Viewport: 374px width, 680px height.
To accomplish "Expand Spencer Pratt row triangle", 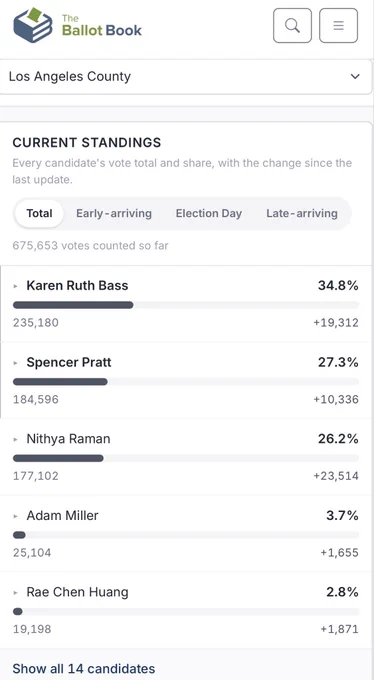I will 16,363.
